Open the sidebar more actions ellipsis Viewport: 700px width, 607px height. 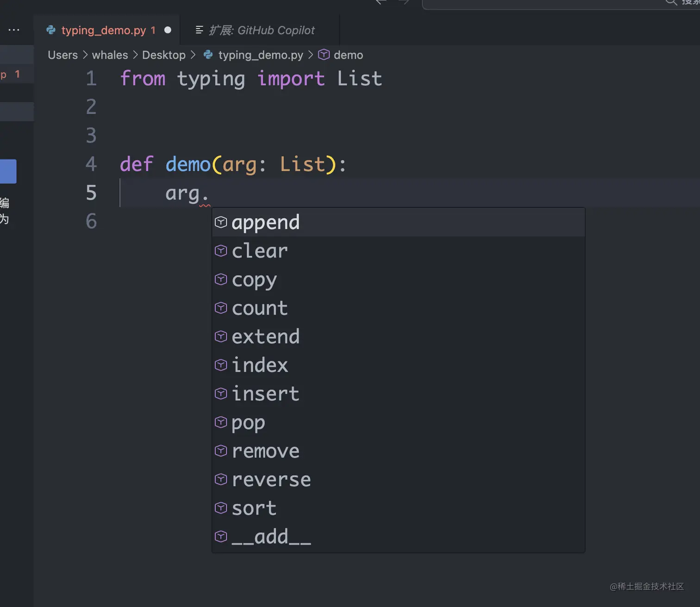[x=14, y=30]
